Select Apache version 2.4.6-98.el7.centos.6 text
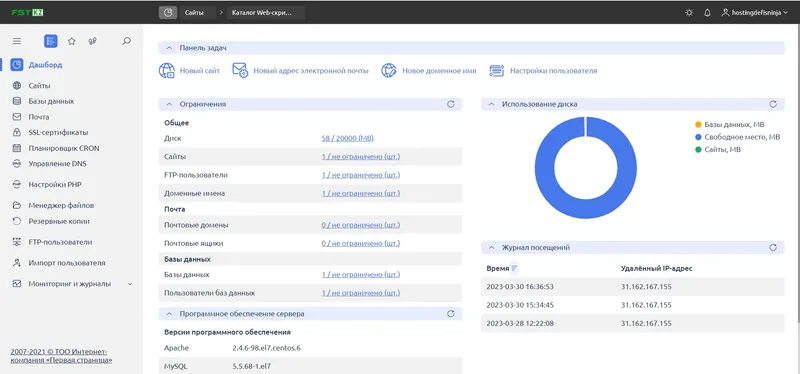Viewport: 800px width, 374px height. click(x=266, y=348)
